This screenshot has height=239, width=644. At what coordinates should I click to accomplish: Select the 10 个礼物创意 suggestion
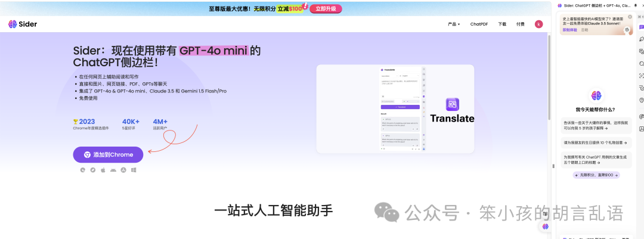click(596, 143)
